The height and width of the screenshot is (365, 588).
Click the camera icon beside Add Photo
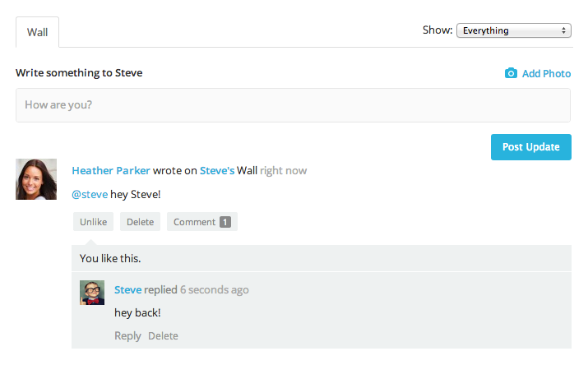coord(511,73)
